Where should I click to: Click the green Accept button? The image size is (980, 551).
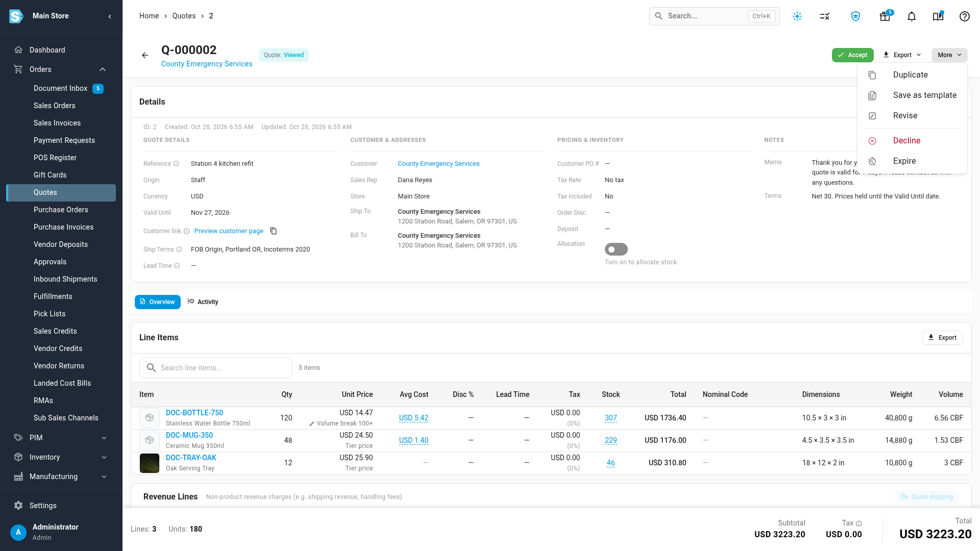852,55
